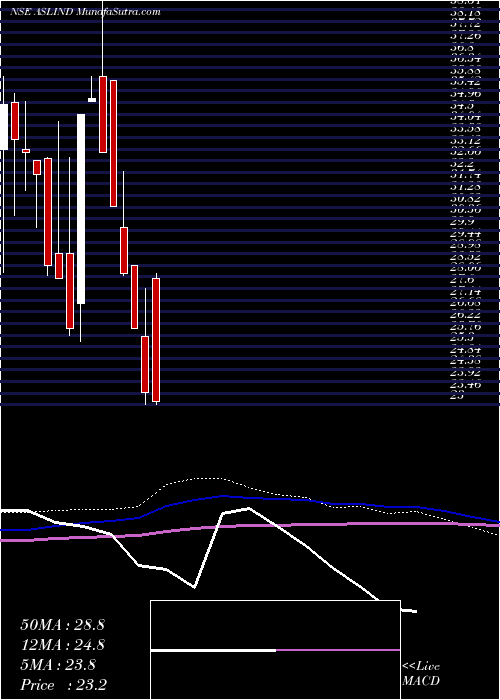Select the 5MA : 23.8 reading
The image size is (500, 700).
pyautogui.click(x=58, y=665)
